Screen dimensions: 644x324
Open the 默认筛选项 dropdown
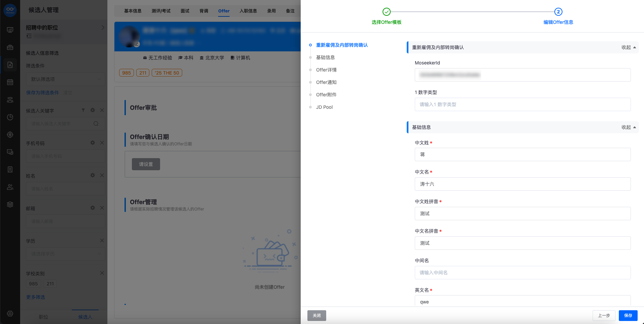coord(66,79)
